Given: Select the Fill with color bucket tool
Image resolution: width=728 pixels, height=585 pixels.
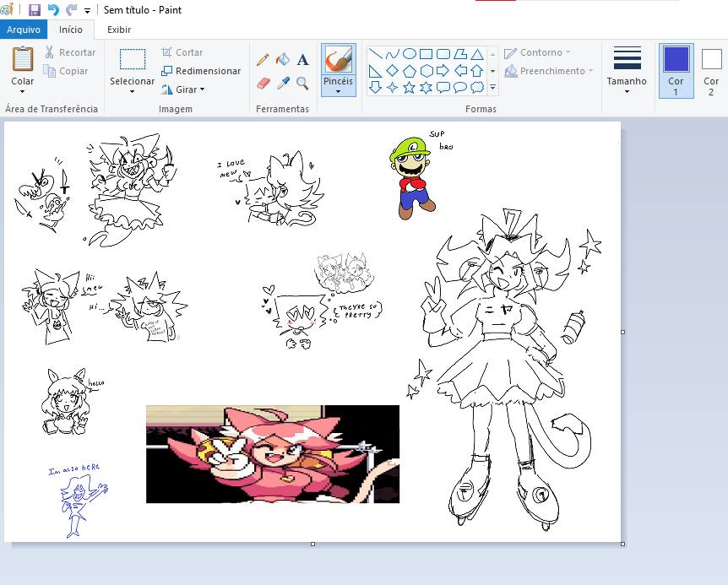Looking at the screenshot, I should tap(282, 59).
